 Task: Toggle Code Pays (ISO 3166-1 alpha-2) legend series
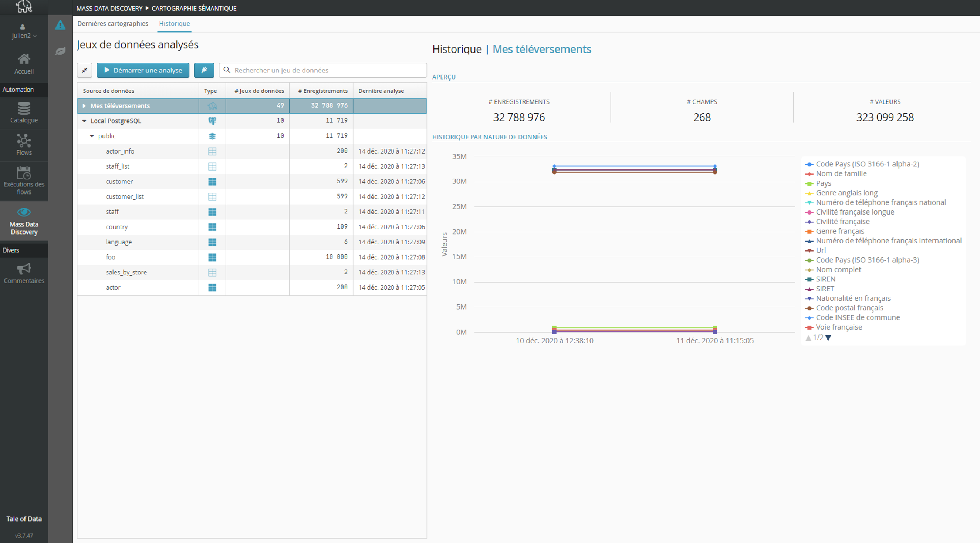point(862,164)
